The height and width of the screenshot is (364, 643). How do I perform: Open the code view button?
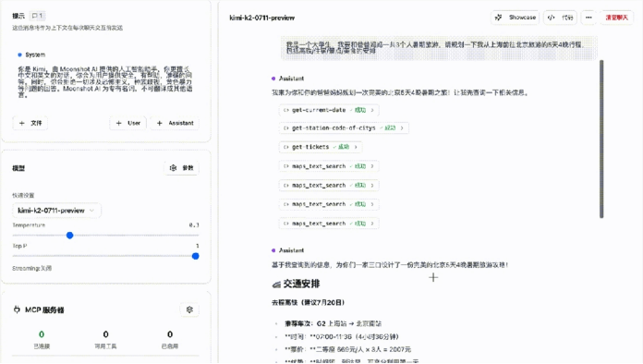(x=560, y=18)
